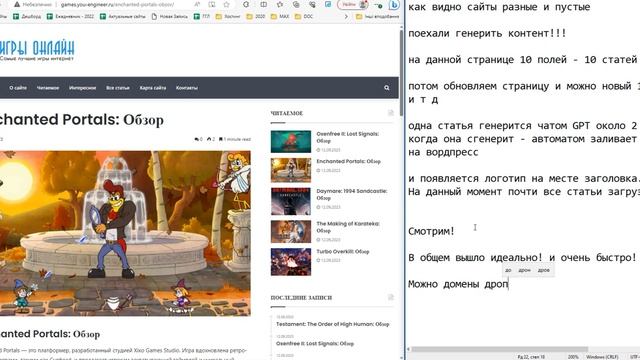Open Enchanted Portals: Обзор sidebar link

tap(348, 162)
